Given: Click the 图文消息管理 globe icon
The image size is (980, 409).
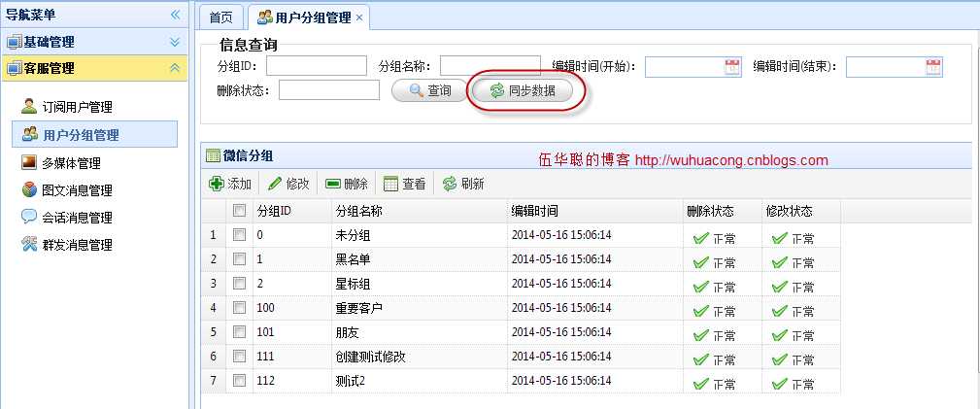Looking at the screenshot, I should click(x=29, y=189).
